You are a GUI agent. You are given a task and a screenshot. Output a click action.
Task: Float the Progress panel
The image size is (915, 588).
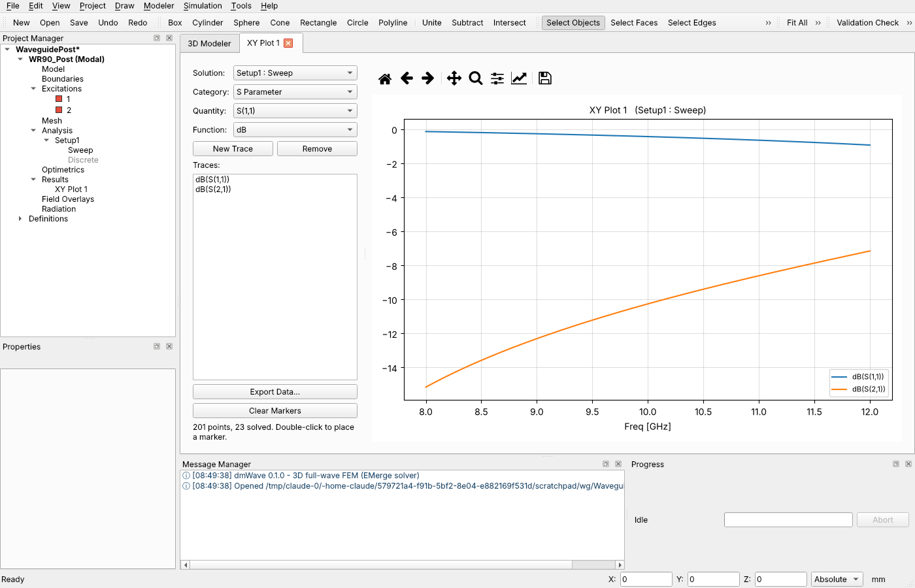(896, 464)
